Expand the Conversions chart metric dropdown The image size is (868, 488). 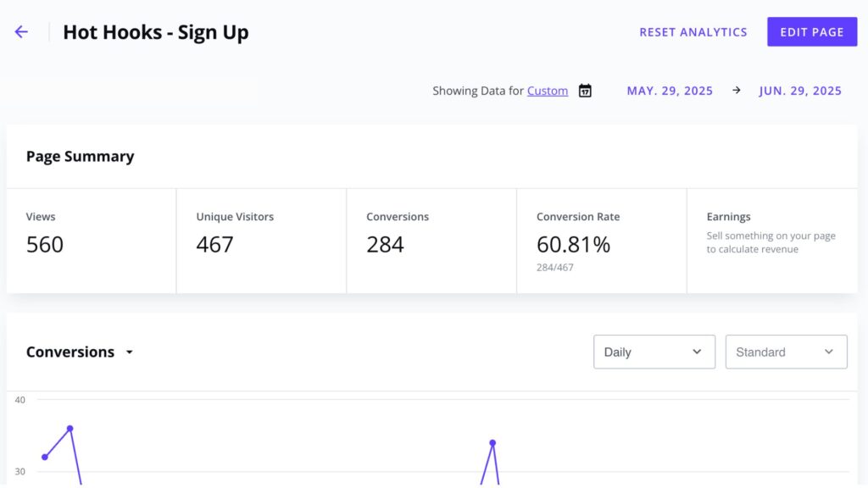pos(129,352)
